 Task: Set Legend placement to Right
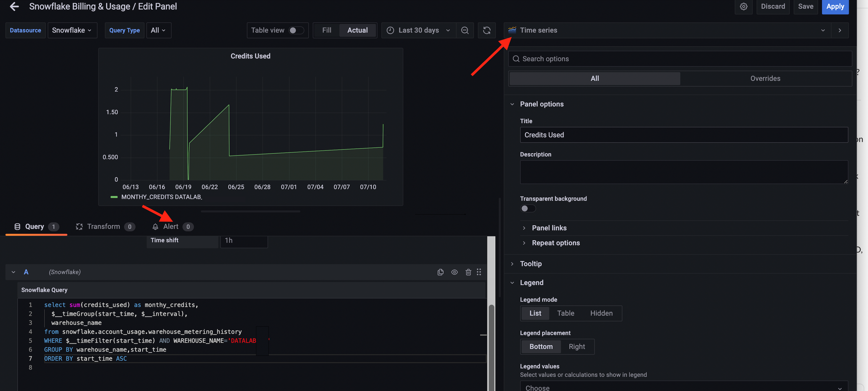577,347
